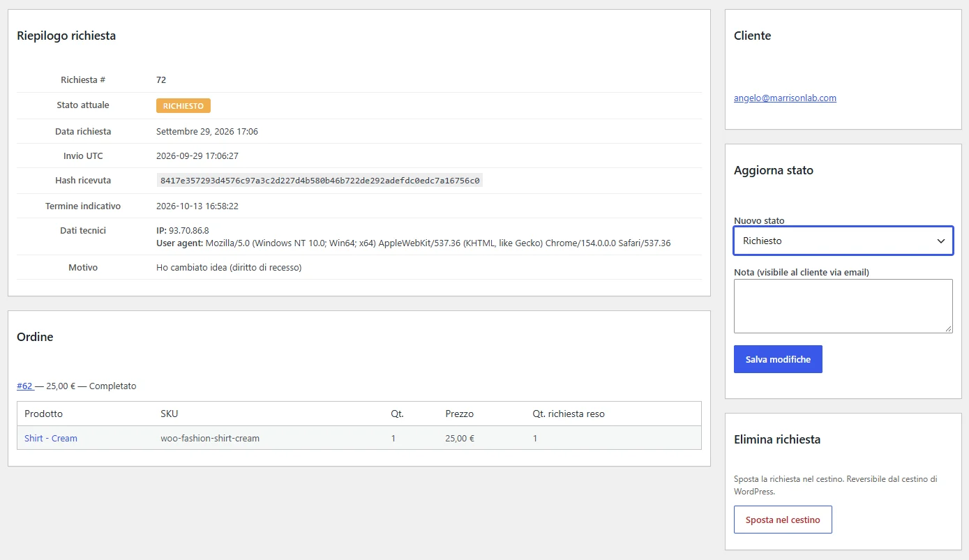The width and height of the screenshot is (969, 560).
Task: Click the Riepilogo richiesta heading
Action: (66, 36)
